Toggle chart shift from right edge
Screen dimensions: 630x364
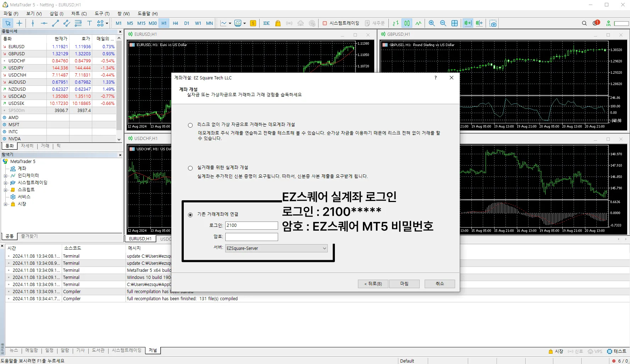(479, 23)
